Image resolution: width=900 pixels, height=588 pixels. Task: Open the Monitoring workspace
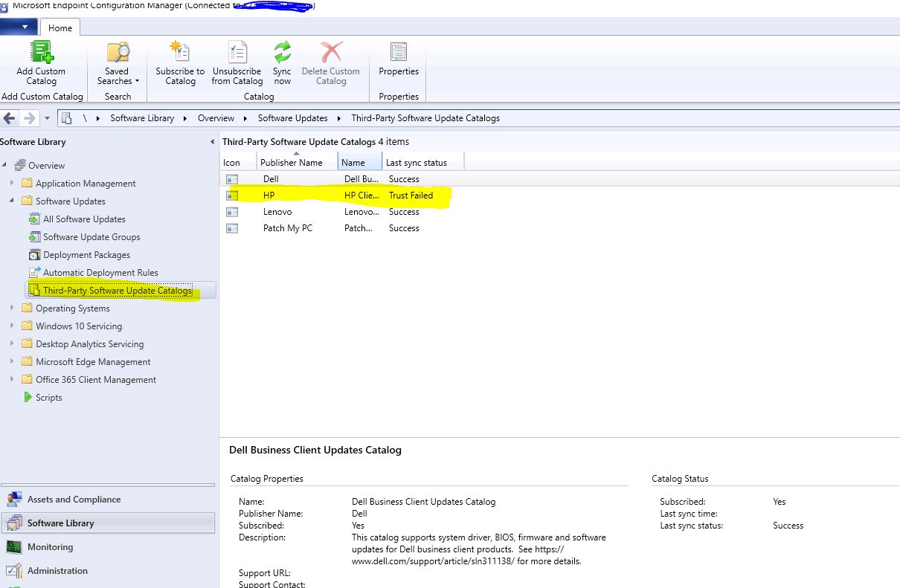click(108, 547)
